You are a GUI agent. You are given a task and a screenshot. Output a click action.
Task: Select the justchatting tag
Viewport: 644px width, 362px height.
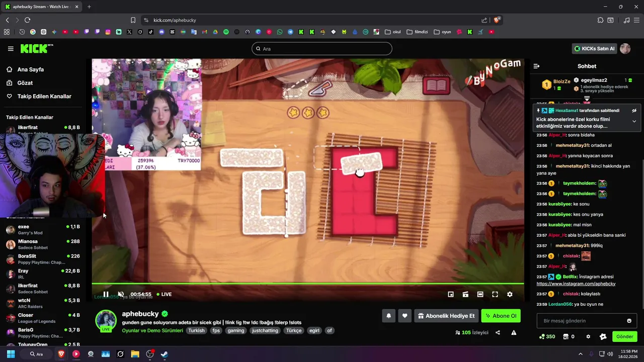click(265, 330)
